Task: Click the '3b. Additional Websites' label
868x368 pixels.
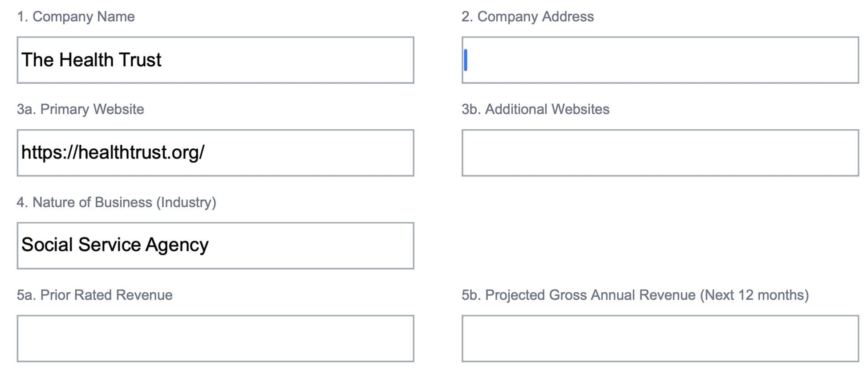Action: click(535, 109)
